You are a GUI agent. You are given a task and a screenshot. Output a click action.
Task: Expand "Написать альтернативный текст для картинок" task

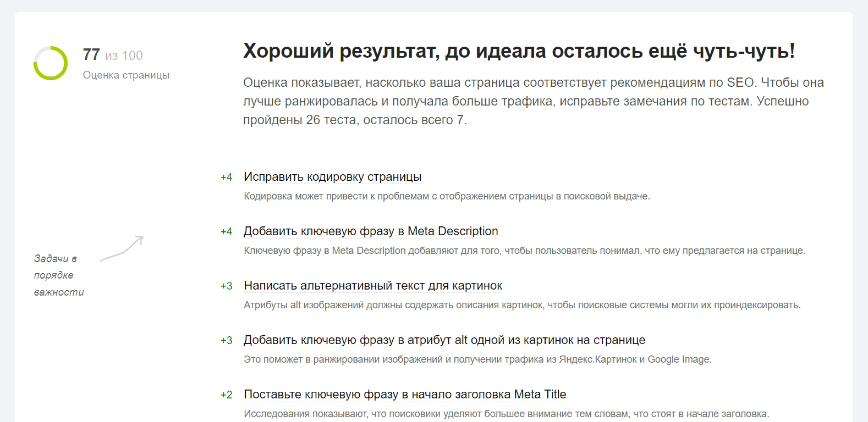[373, 286]
